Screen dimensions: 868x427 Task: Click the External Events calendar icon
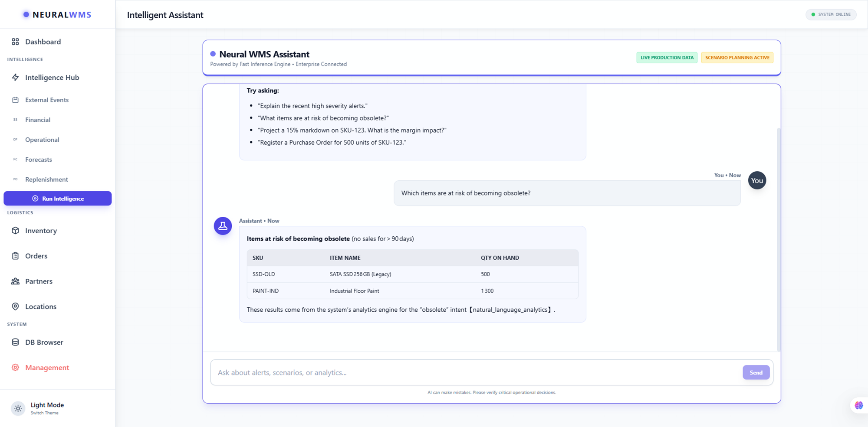pos(16,100)
